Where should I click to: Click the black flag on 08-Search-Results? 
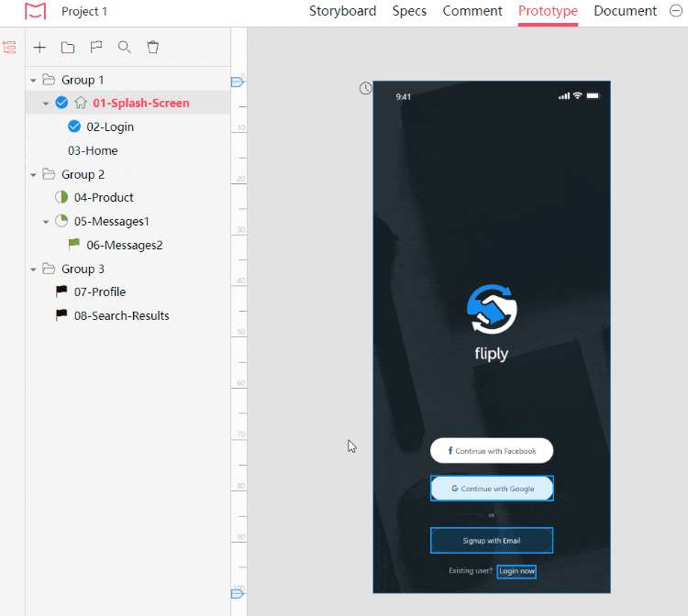(x=61, y=314)
